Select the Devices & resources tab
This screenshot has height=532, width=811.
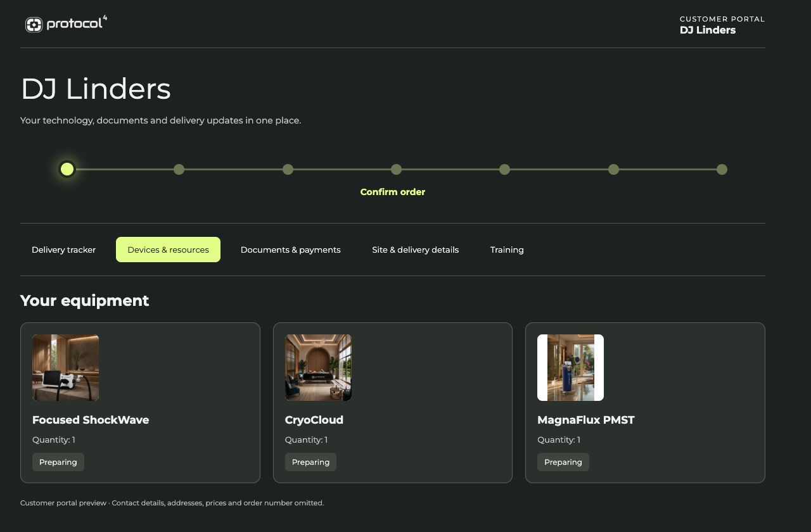coord(168,250)
